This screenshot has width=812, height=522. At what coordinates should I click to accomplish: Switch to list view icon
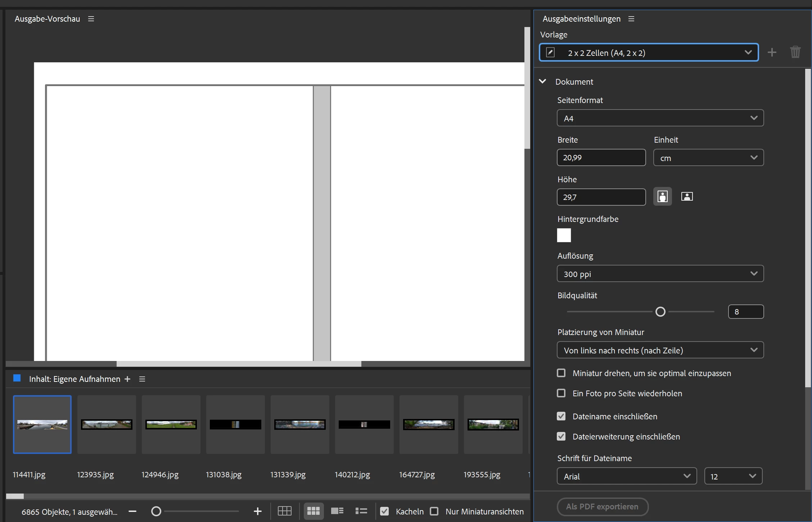[361, 511]
